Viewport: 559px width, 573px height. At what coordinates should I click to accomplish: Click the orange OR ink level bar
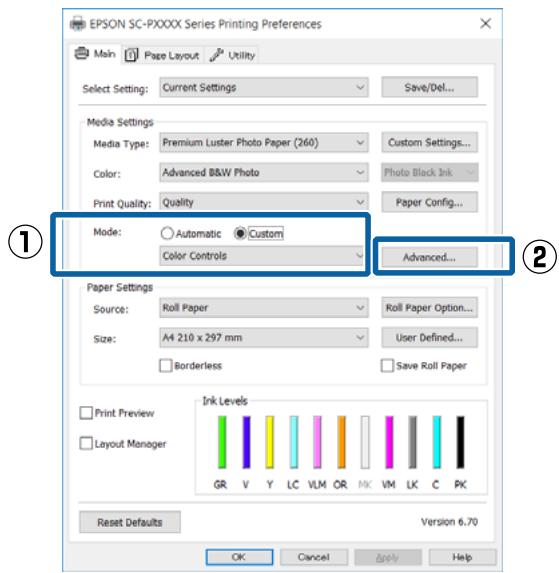point(342,442)
